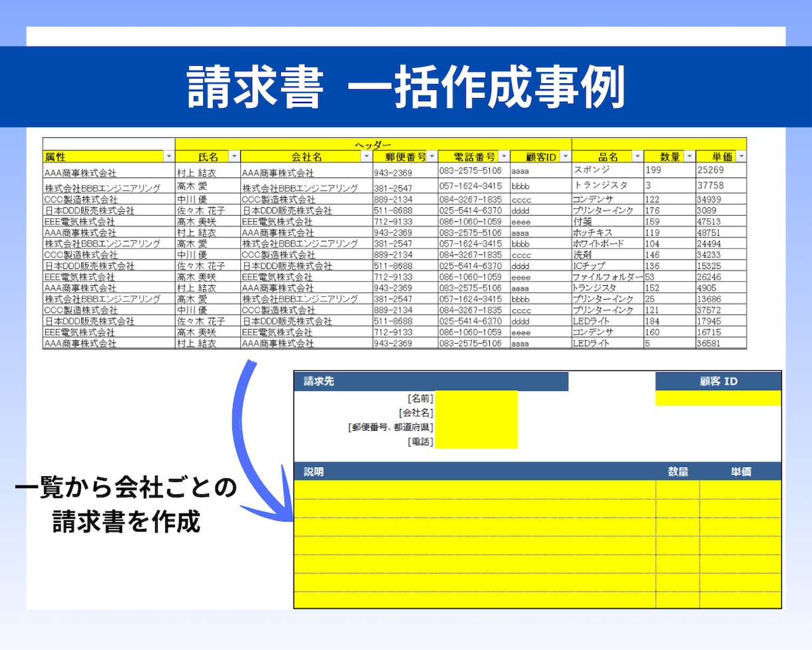Select the 顧客 ID header on the invoice

pyautogui.click(x=718, y=382)
